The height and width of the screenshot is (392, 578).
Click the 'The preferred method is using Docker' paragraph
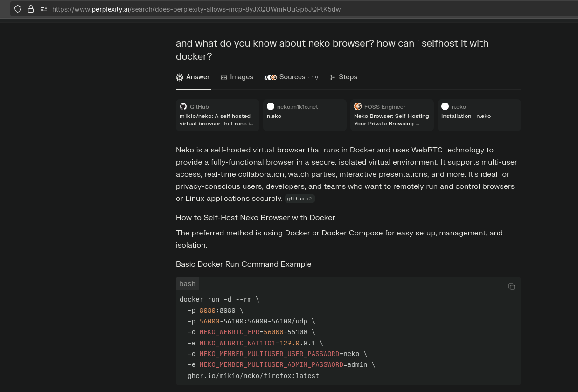click(x=339, y=239)
